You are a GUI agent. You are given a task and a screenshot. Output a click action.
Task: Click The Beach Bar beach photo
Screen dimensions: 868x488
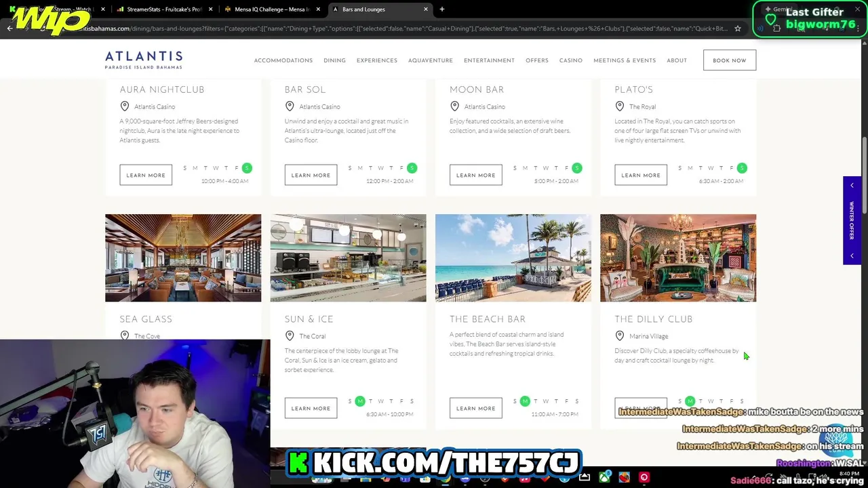tap(513, 258)
